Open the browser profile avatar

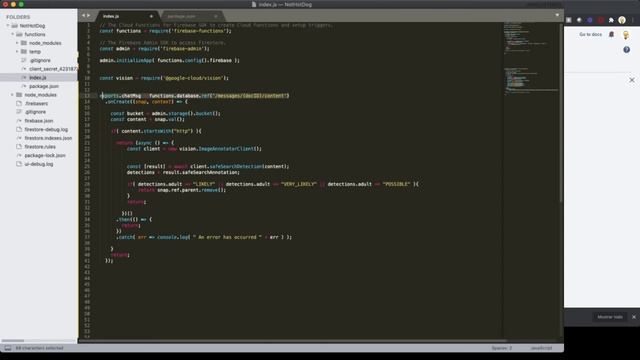(x=622, y=20)
